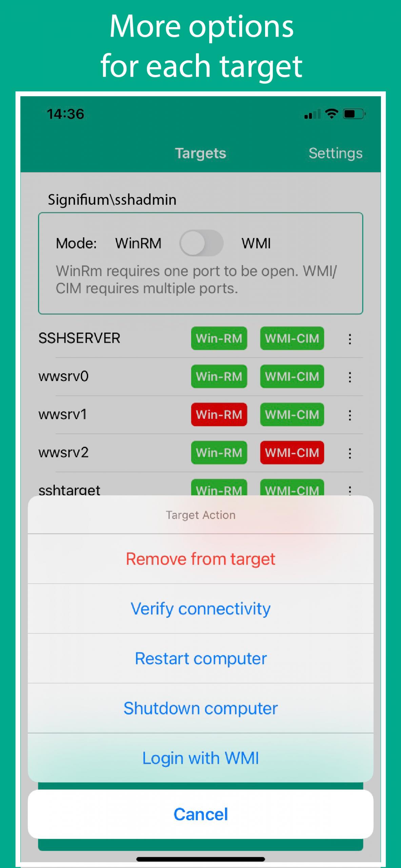
Task: Check Wi-Fi status icon in status bar
Action: coord(331,114)
